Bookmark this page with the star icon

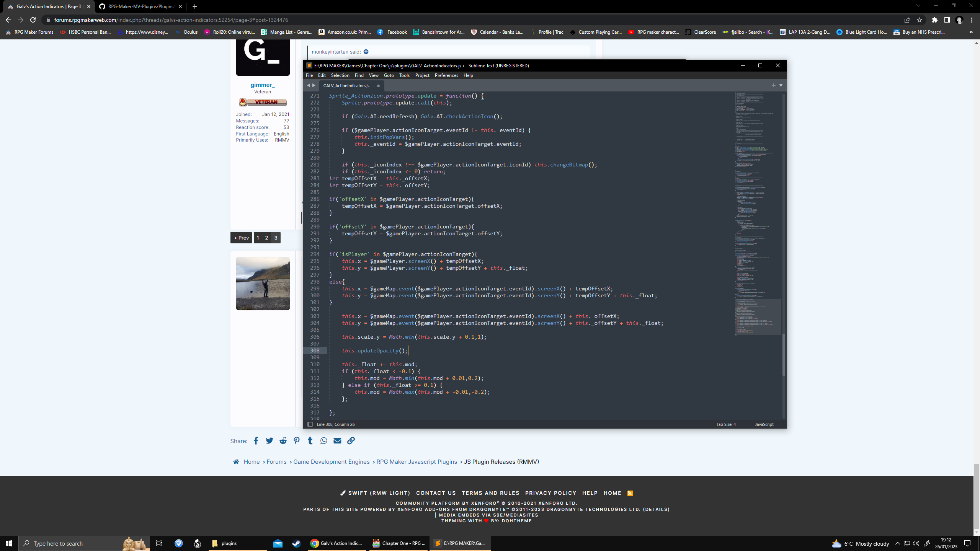(x=920, y=20)
